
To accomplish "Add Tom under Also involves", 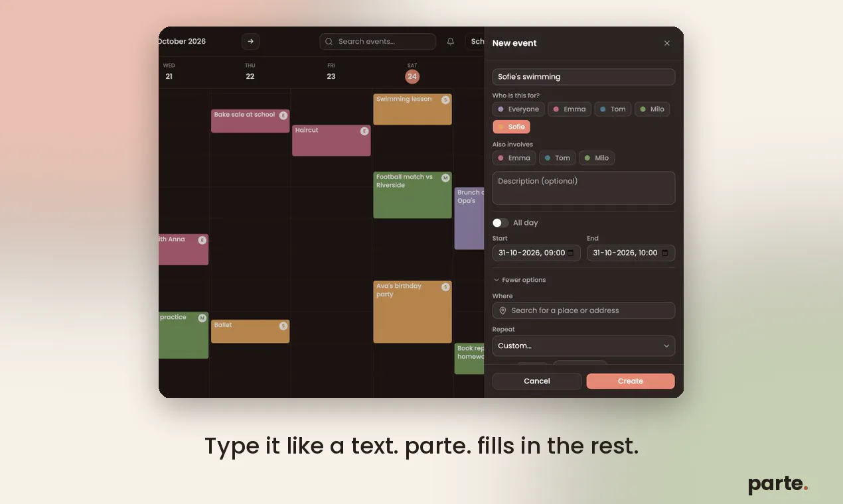I will [x=558, y=158].
